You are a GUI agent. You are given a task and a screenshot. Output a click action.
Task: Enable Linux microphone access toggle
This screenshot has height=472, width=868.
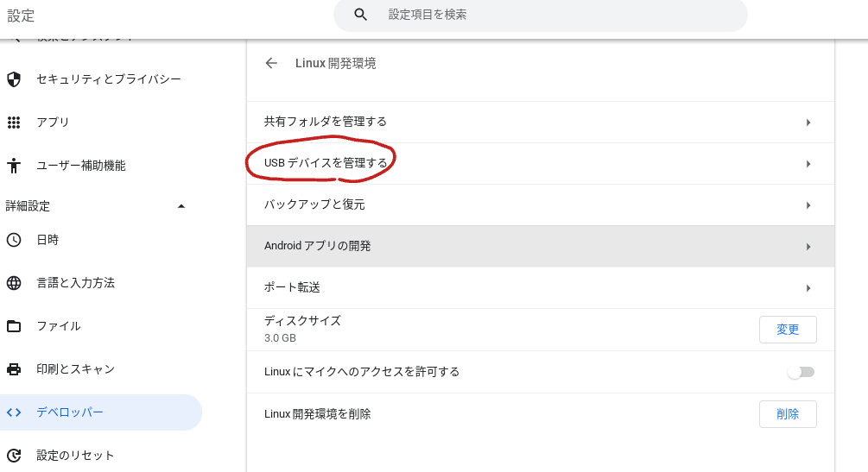[x=801, y=372]
